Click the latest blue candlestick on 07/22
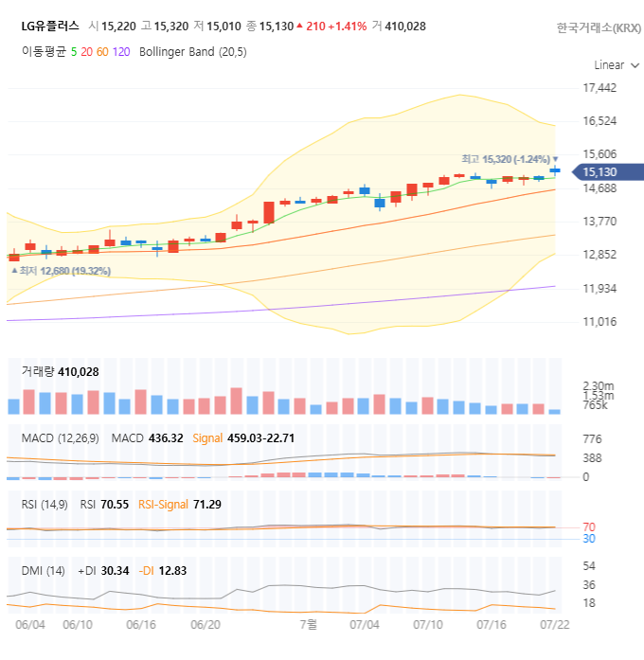Image resolution: width=644 pixels, height=660 pixels. coord(555,170)
